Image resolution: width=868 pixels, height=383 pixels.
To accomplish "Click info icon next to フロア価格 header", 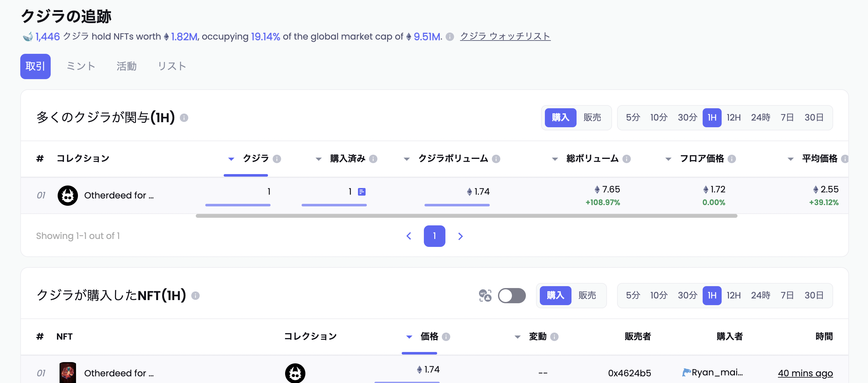I will tap(731, 159).
